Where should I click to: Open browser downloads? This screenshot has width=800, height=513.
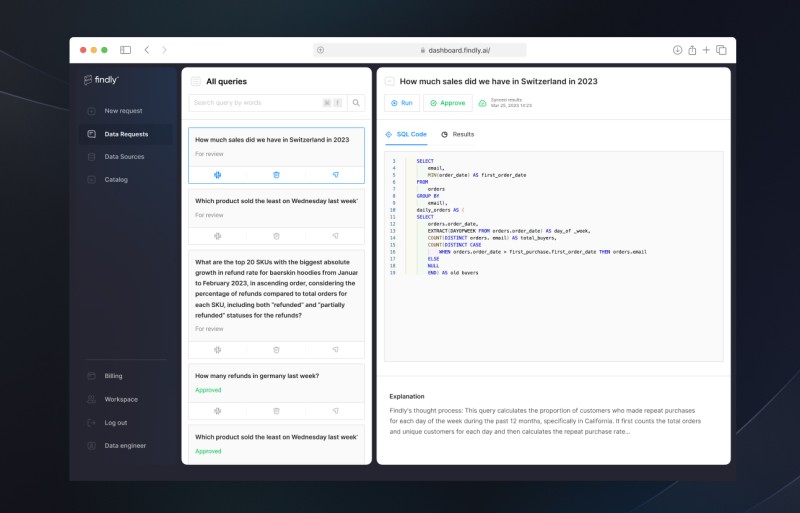click(678, 50)
